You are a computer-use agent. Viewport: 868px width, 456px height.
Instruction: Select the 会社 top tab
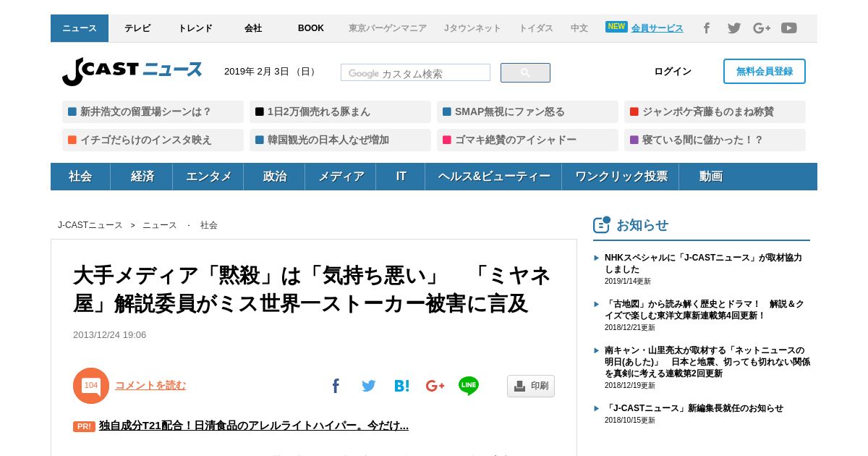point(253,28)
